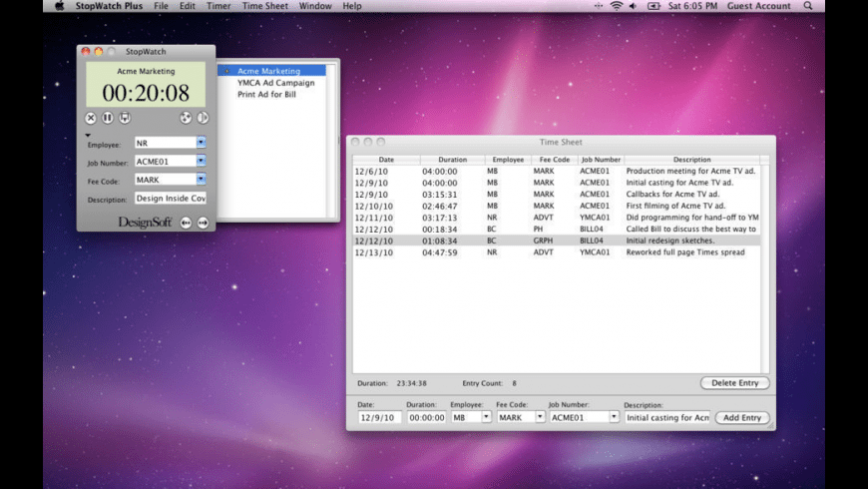The width and height of the screenshot is (868, 489).
Task: Open the Edit menu
Action: (188, 6)
